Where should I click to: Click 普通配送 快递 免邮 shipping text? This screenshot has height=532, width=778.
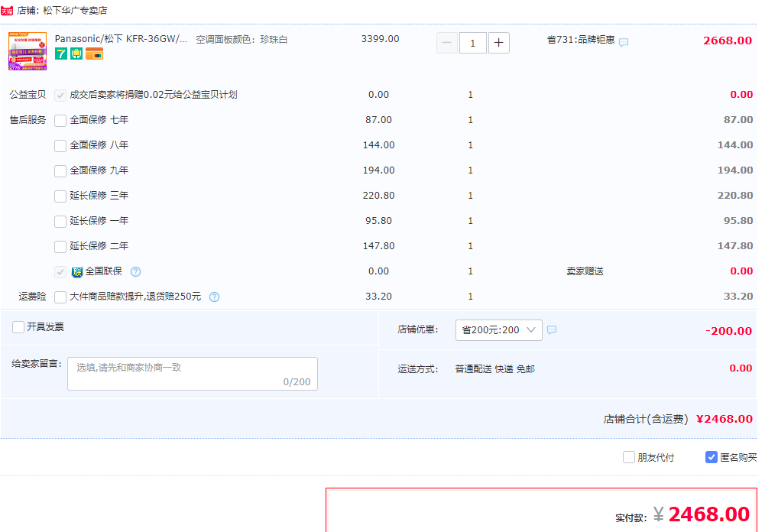(494, 369)
